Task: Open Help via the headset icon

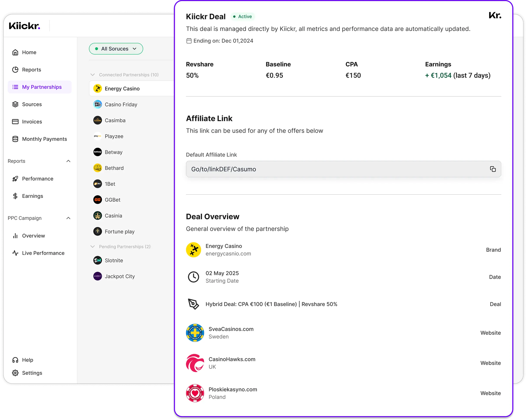Action: pyautogui.click(x=15, y=360)
